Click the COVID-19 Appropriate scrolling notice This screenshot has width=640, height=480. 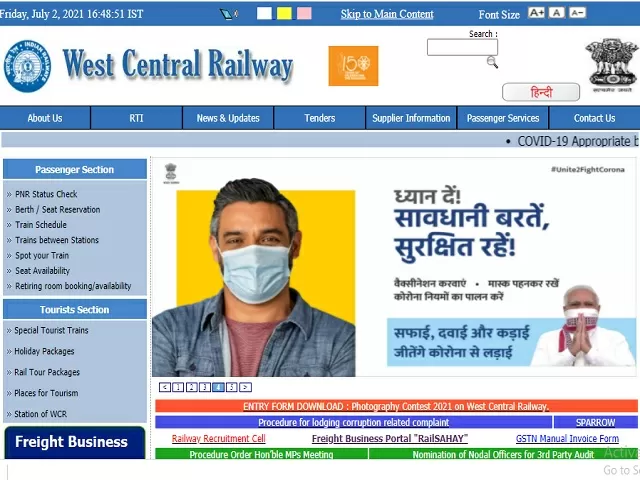(578, 141)
